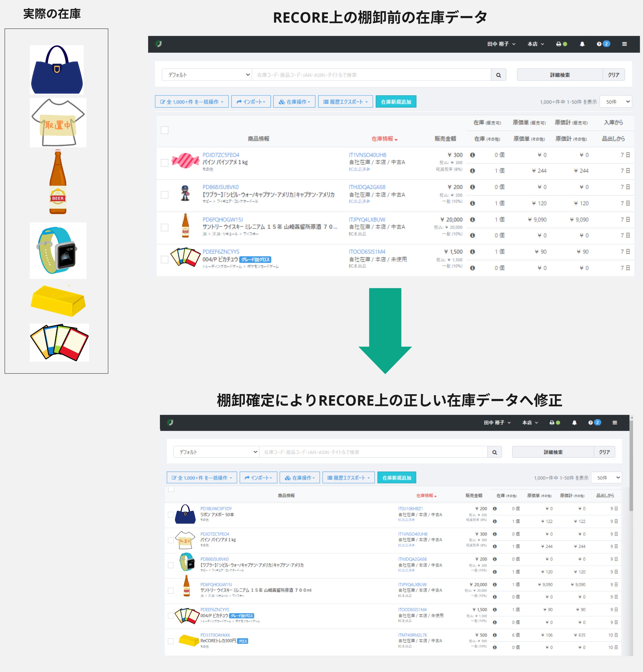
Task: Open the PD6FQHOG15J product link in top table
Action: [222, 219]
